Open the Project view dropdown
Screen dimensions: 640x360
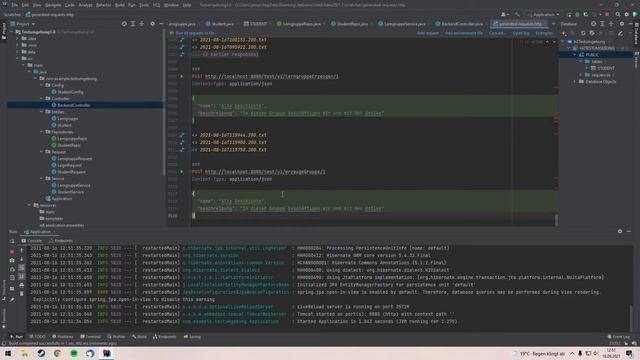23,24
